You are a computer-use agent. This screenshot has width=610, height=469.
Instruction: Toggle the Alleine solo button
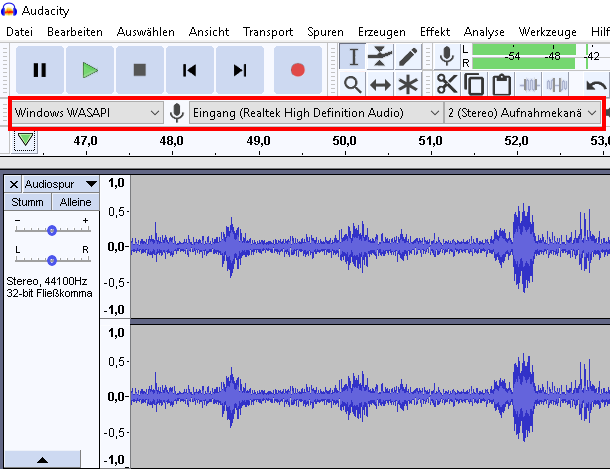pyautogui.click(x=75, y=202)
